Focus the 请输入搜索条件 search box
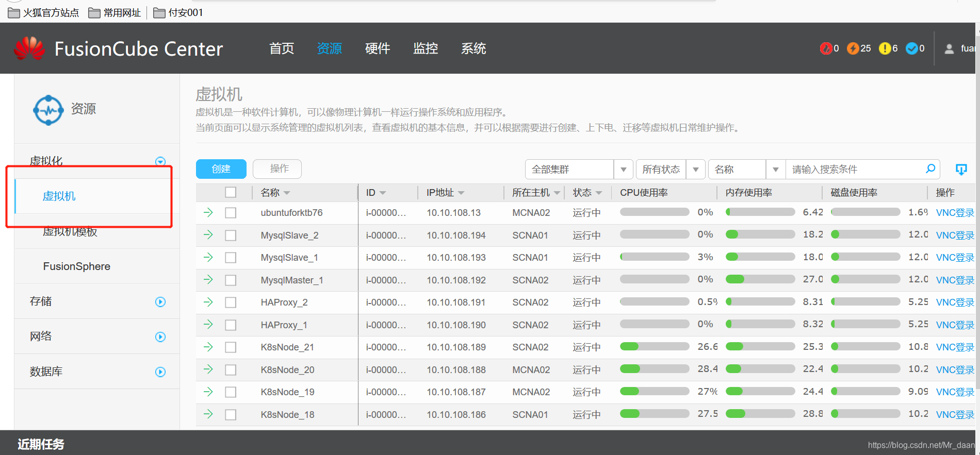The height and width of the screenshot is (455, 980). point(854,169)
